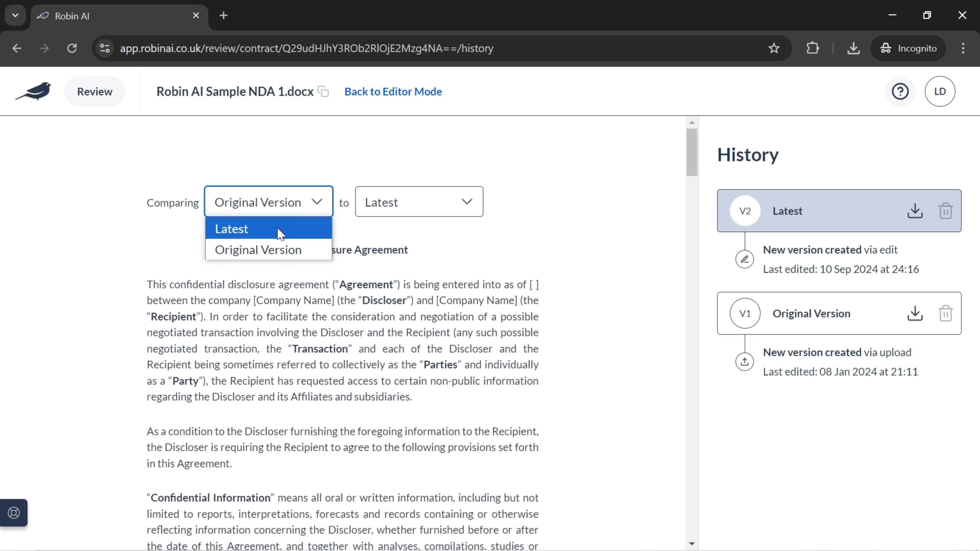This screenshot has width=980, height=551.
Task: Close the Robin AI tab
Action: (196, 16)
